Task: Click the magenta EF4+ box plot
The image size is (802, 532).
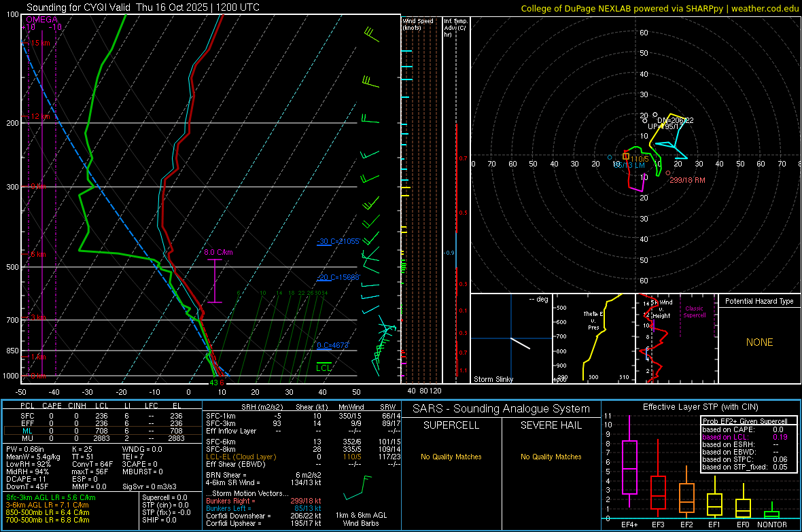Action: (x=629, y=462)
